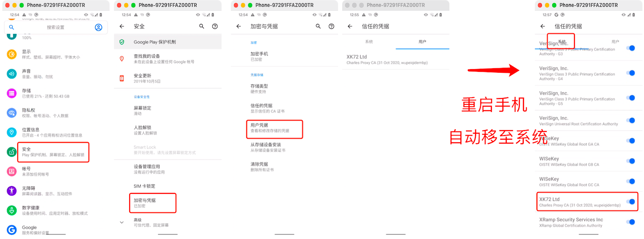Tap the blue 隐私权 privacy icon

pos(12,112)
